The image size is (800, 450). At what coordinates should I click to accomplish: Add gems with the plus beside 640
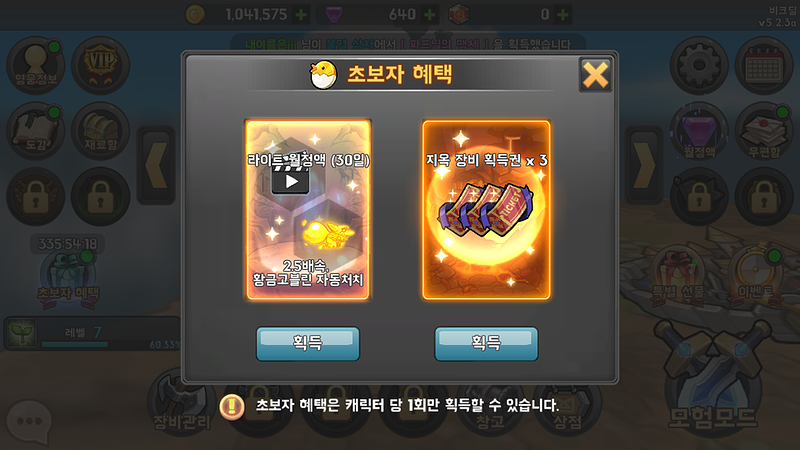[x=430, y=15]
